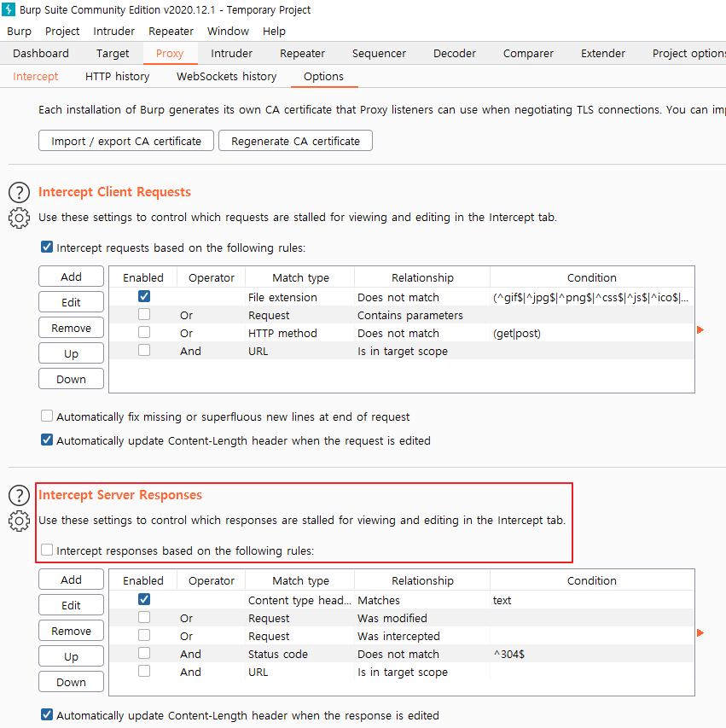Edit the selected server response rule
726x728 pixels.
71,605
